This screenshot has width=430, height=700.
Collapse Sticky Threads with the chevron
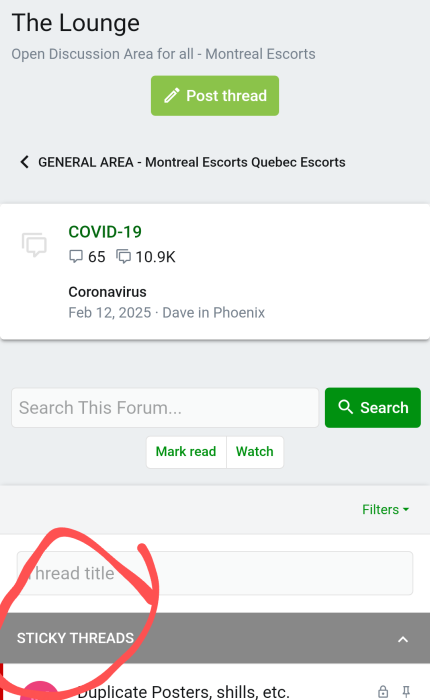tap(403, 639)
